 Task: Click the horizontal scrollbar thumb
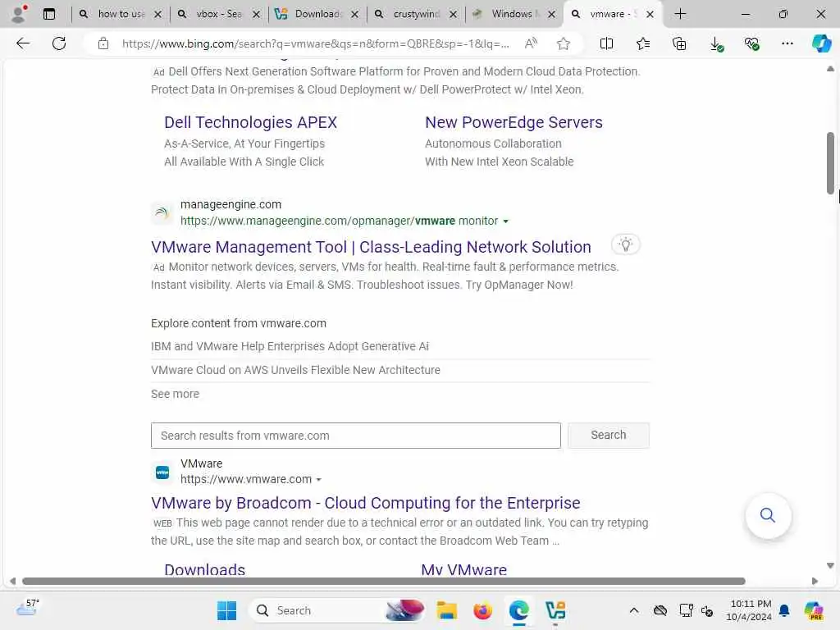pos(384,582)
